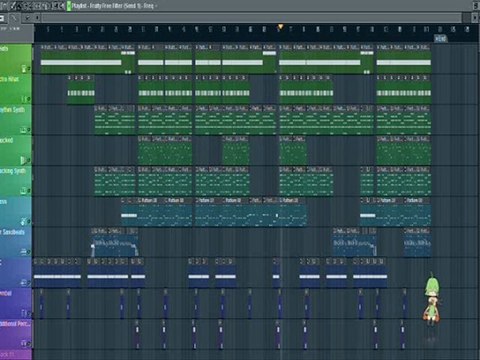The height and width of the screenshot is (360, 480).
Task: Select the Additional Perc track name
Action: pyautogui.click(x=15, y=324)
